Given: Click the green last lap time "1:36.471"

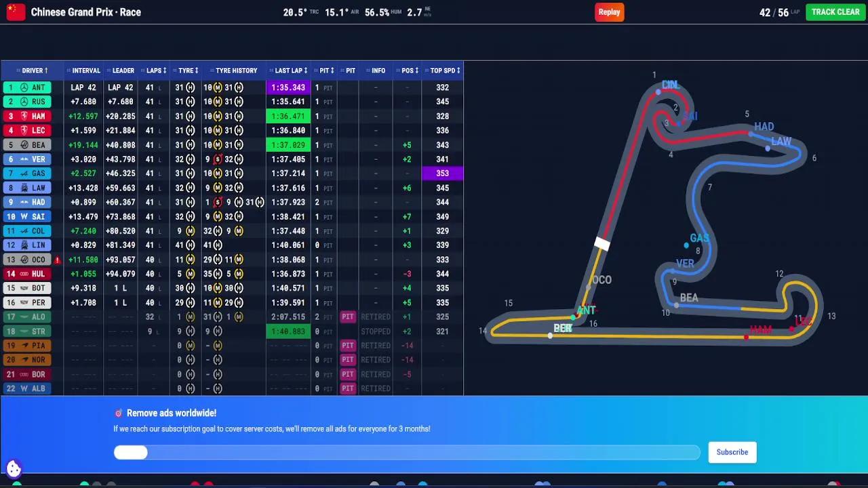Looking at the screenshot, I should click(288, 116).
